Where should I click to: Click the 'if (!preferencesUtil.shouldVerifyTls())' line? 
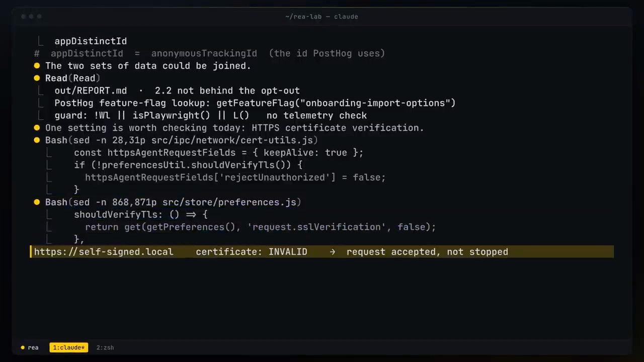click(x=188, y=165)
